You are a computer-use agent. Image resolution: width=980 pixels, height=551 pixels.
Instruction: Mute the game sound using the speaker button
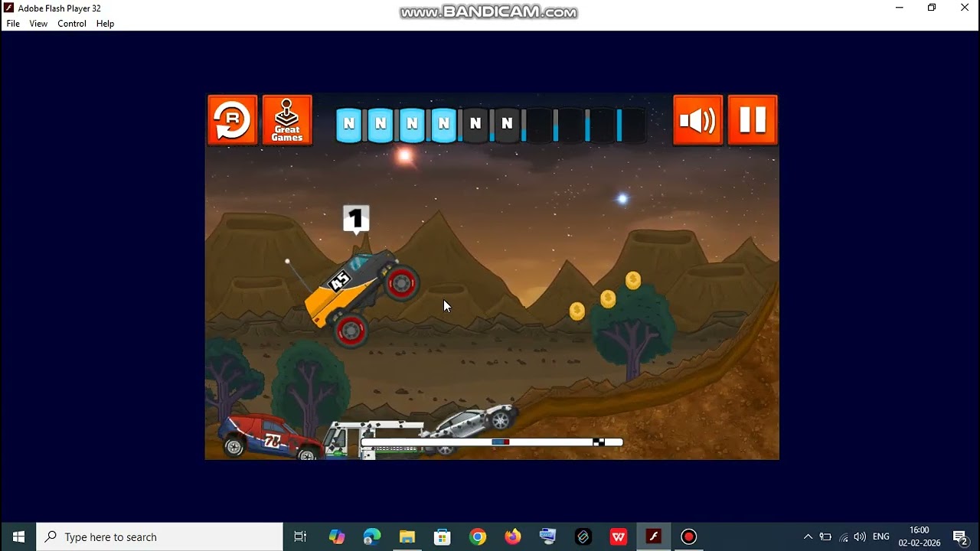coord(697,120)
